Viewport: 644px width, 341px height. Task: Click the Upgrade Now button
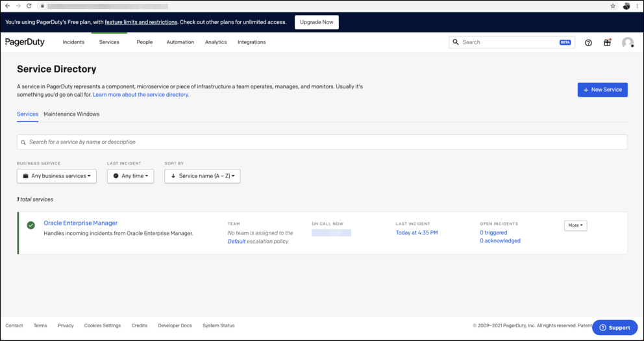[317, 22]
